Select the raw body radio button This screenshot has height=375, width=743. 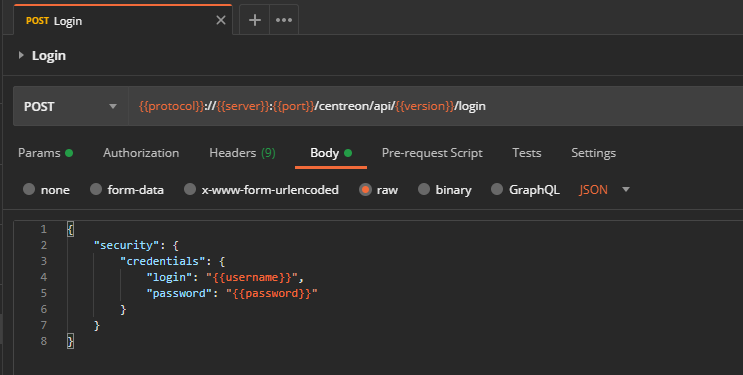379,190
